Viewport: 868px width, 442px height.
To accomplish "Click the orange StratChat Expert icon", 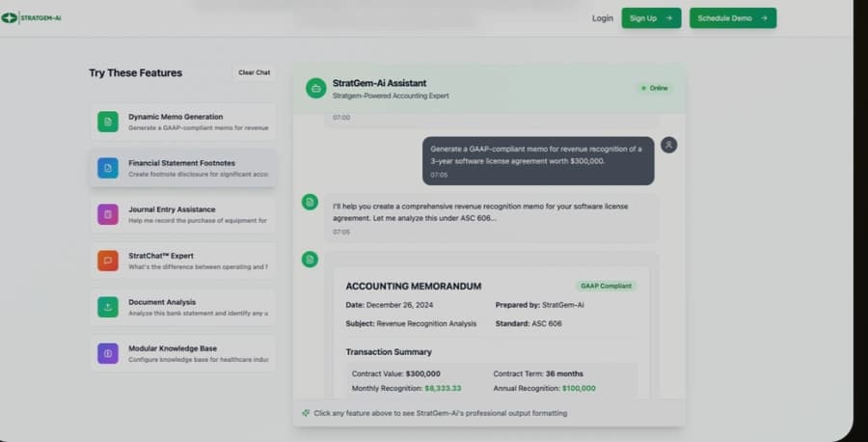I will [108, 261].
